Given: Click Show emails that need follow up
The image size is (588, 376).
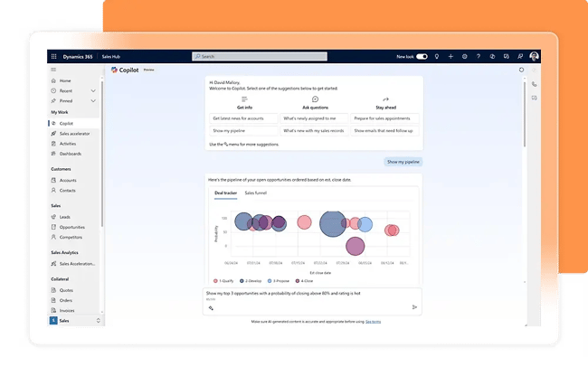Looking at the screenshot, I should click(384, 131).
